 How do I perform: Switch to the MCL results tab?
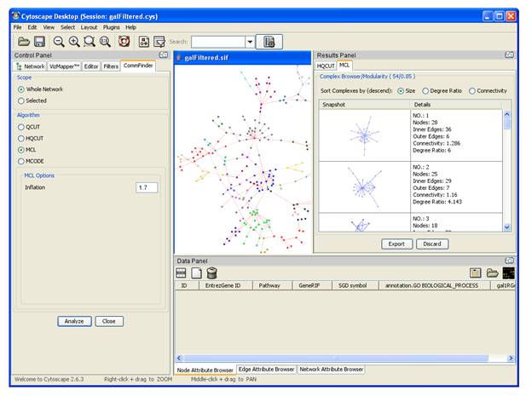pyautogui.click(x=344, y=65)
